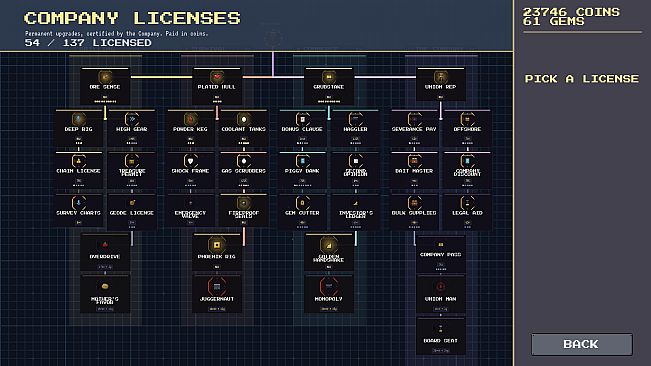Pick the Deep Rig license icon
The height and width of the screenshot is (366, 651).
[78, 119]
